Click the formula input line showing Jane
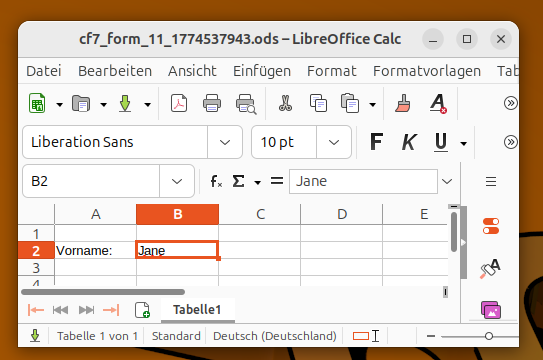This screenshot has height=360, width=543. click(363, 181)
